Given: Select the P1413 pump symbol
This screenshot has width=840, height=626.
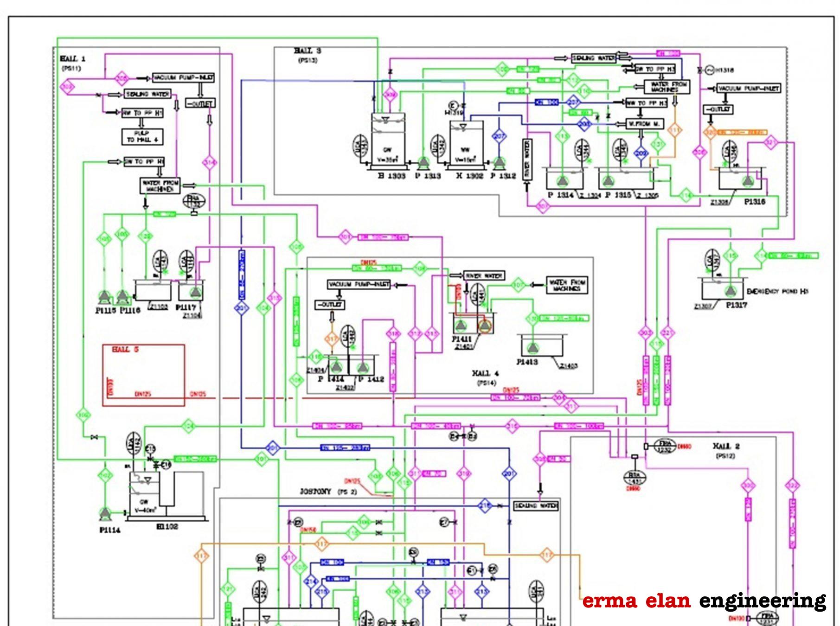Looking at the screenshot, I should (533, 347).
